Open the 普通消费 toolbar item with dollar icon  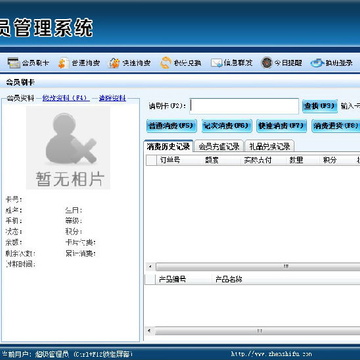[79, 63]
